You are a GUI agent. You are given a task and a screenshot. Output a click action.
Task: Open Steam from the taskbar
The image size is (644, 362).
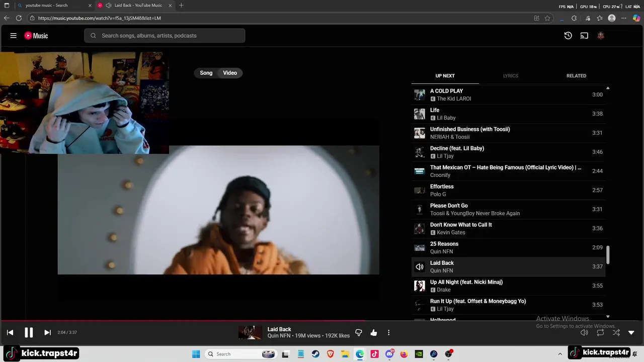tap(315, 354)
